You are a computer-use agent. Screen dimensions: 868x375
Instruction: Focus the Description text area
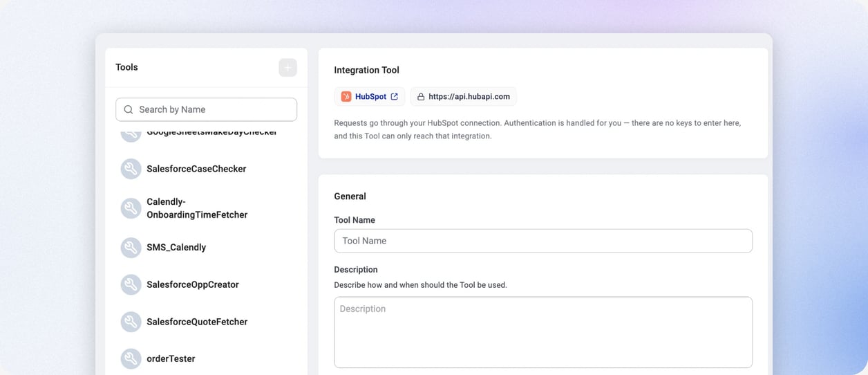[x=543, y=332]
